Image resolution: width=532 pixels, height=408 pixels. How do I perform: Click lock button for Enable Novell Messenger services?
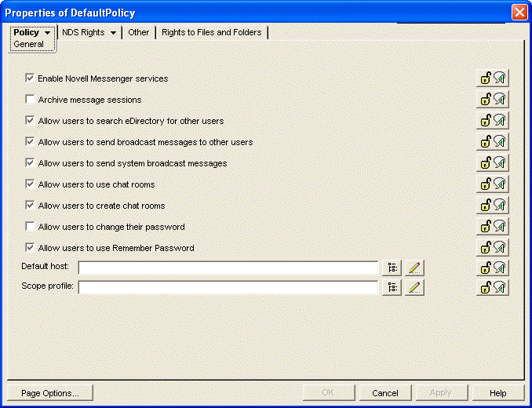(x=492, y=78)
